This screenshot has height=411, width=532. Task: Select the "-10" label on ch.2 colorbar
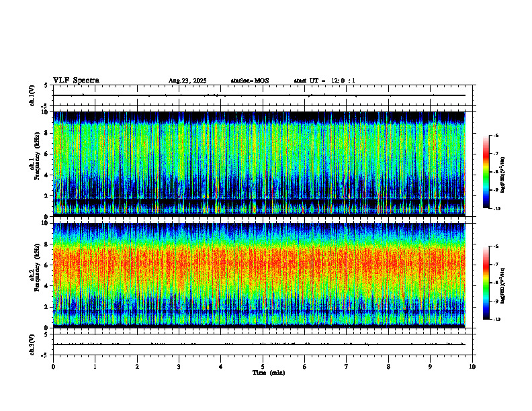[x=497, y=320]
